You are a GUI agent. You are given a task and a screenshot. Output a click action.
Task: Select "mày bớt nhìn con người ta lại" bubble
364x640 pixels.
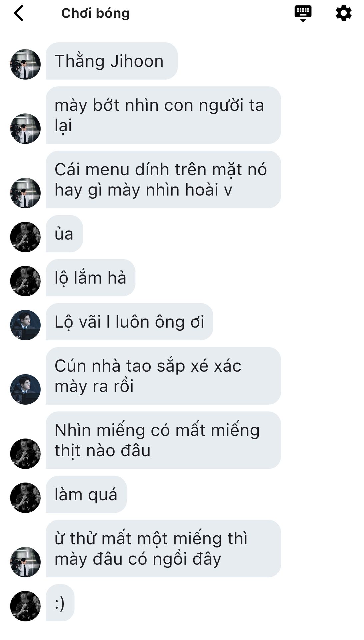(163, 115)
